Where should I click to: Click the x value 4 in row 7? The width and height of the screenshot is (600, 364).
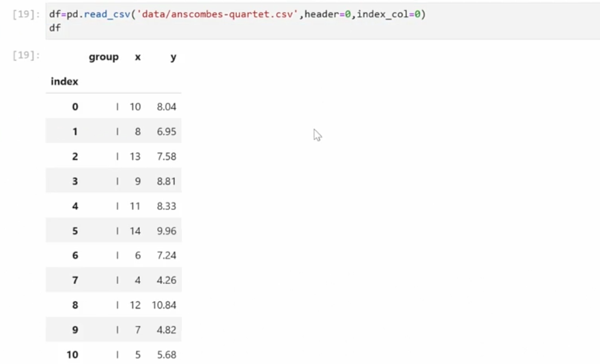pos(137,280)
